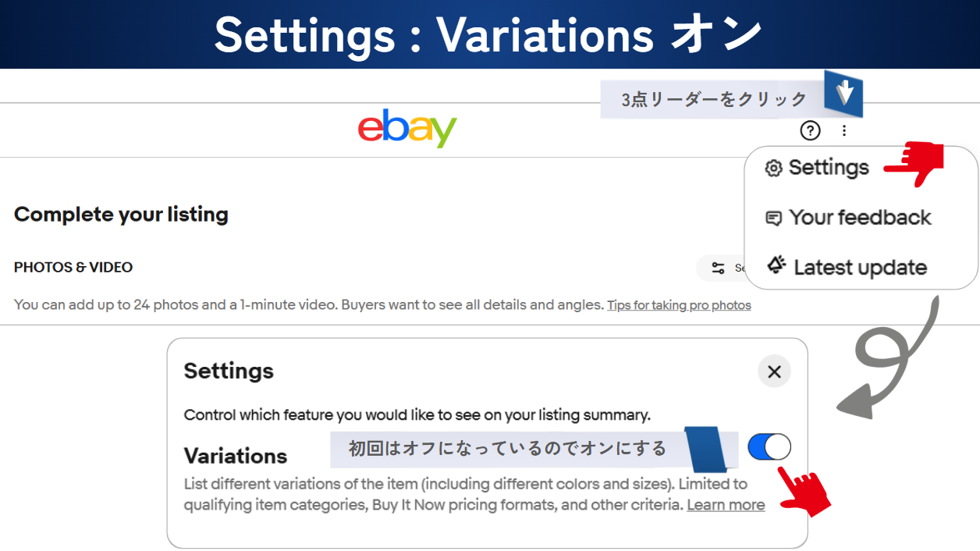Follow the Learn more link
The width and height of the screenshot is (980, 551).
coord(726,505)
